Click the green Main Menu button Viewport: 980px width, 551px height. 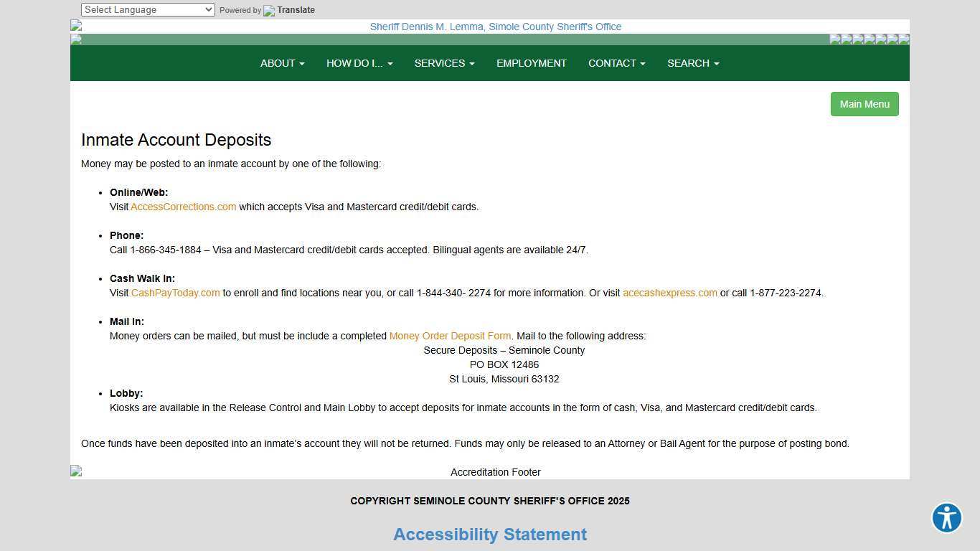coord(864,104)
